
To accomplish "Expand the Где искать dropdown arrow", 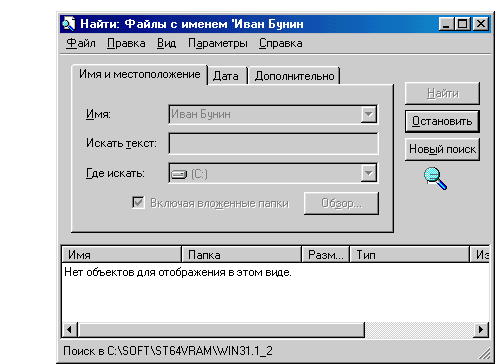I will point(369,173).
